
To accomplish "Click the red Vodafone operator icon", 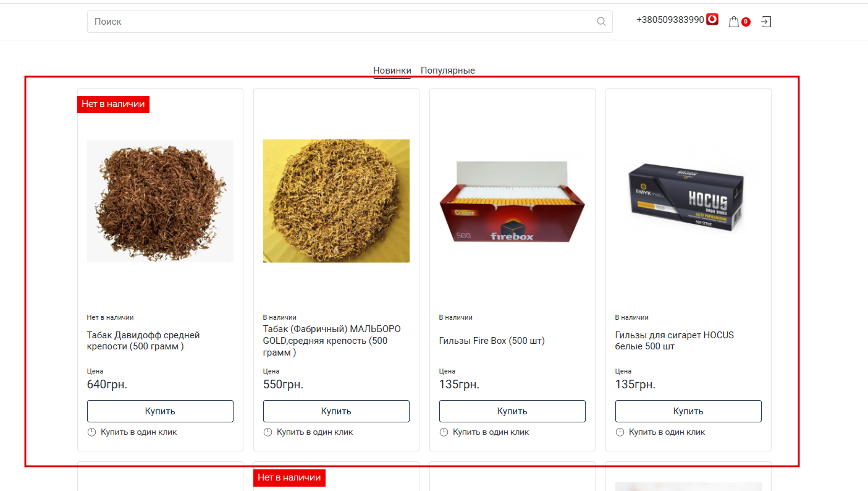I will [712, 19].
